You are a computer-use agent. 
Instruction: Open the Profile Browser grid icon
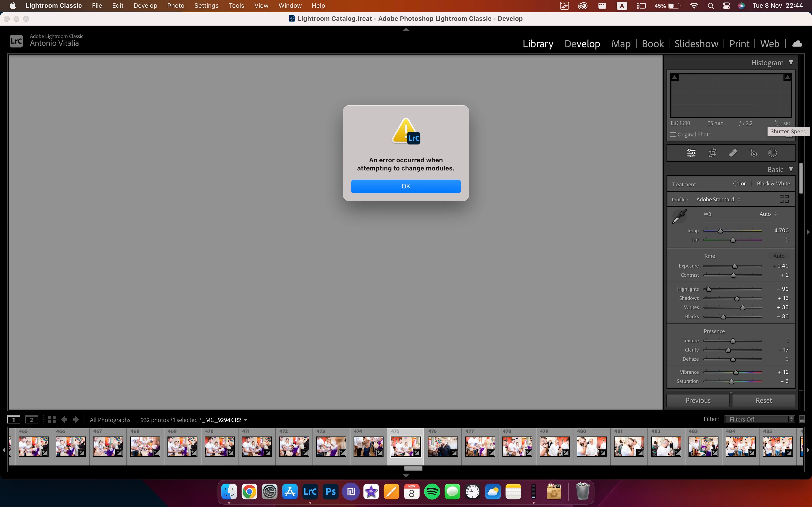784,199
